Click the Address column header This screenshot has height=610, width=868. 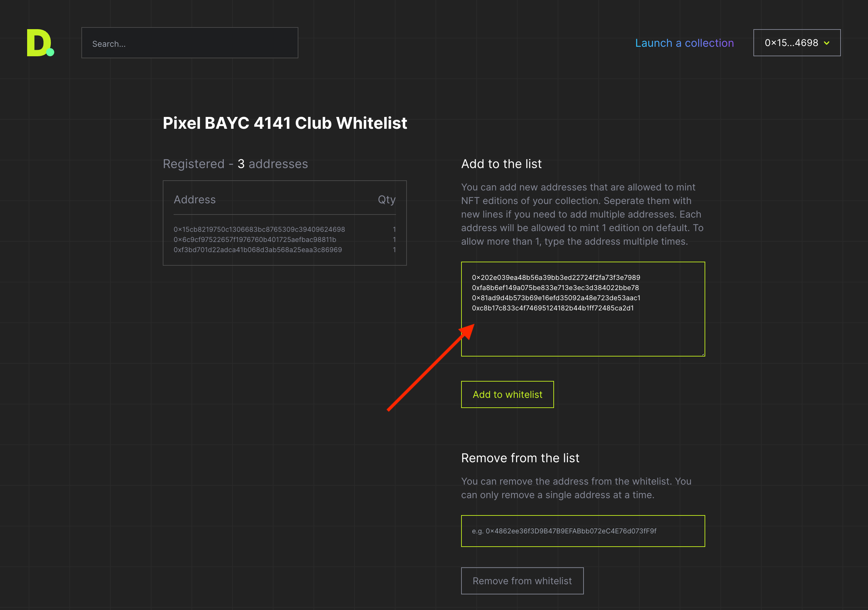[195, 200]
